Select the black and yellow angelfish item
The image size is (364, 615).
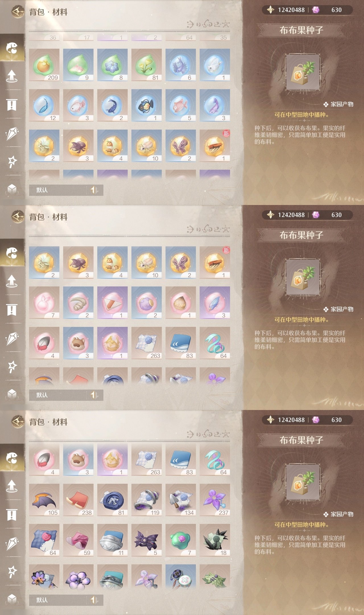[146, 105]
